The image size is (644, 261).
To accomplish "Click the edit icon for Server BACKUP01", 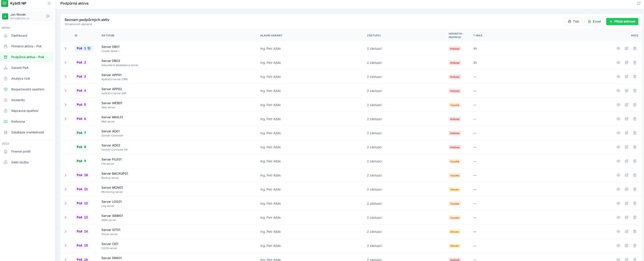I will [x=626, y=175].
